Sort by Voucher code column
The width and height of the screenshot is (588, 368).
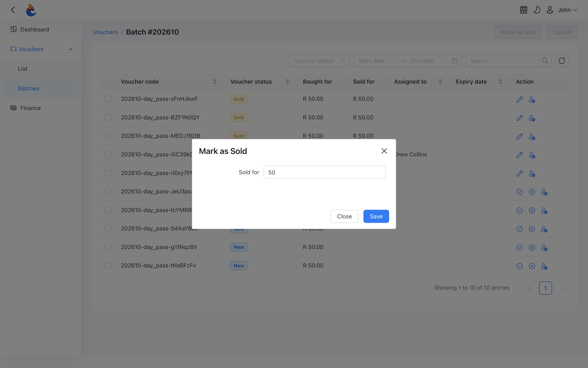click(215, 82)
